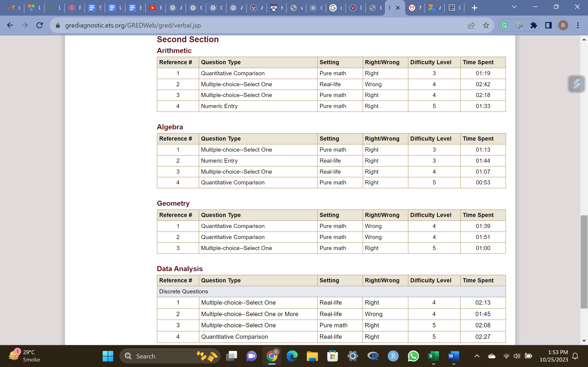
Task: Open WhatsApp from the taskbar
Action: pyautogui.click(x=413, y=356)
